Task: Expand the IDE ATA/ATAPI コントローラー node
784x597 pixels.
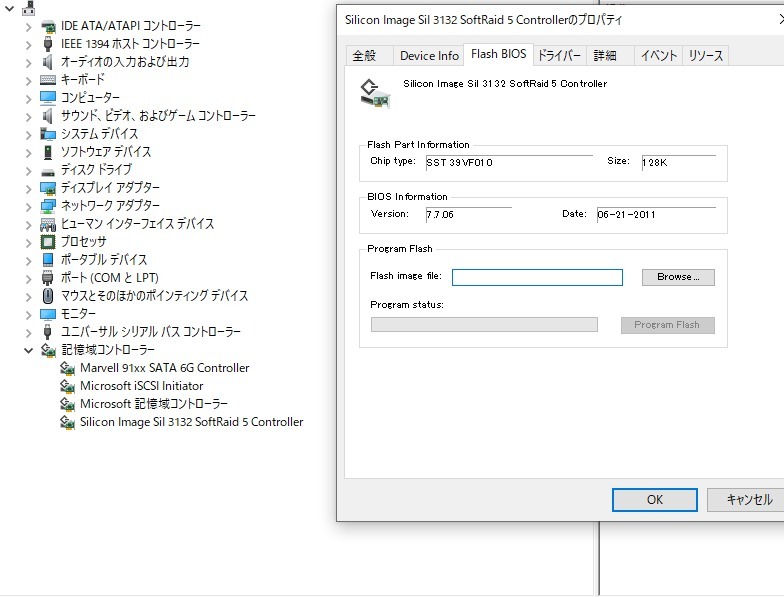Action: pos(28,26)
